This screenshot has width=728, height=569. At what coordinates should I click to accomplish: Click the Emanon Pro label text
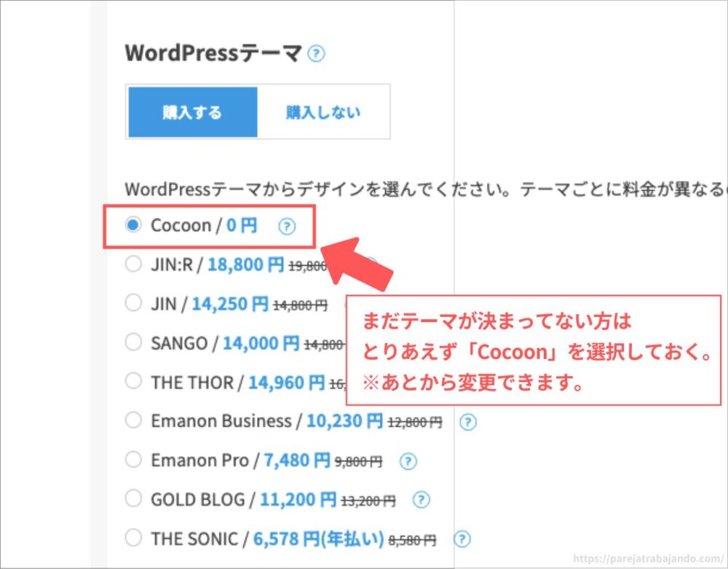click(x=200, y=460)
